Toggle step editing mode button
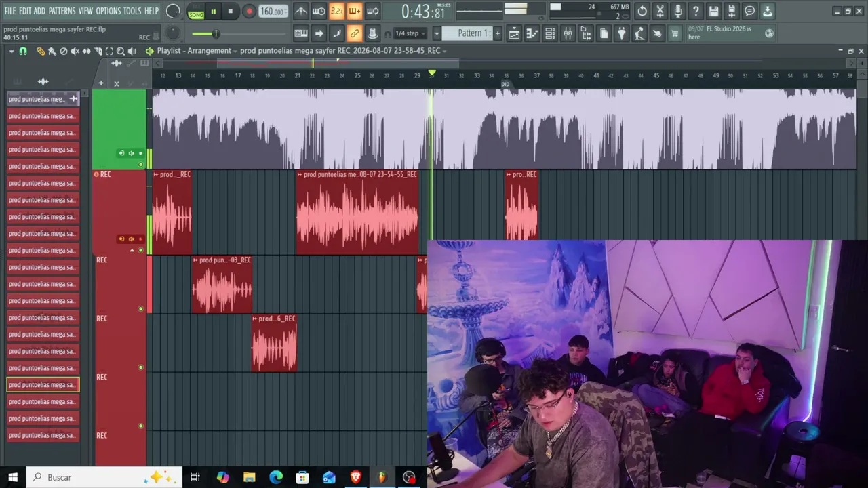Screen dimensions: 868x488 coord(336,33)
